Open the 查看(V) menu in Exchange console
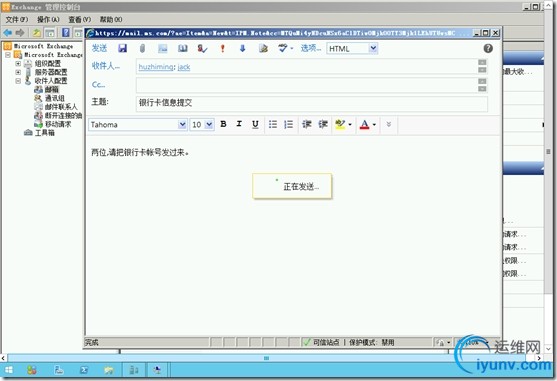Viewport: 557px width, 381px height. (x=80, y=20)
